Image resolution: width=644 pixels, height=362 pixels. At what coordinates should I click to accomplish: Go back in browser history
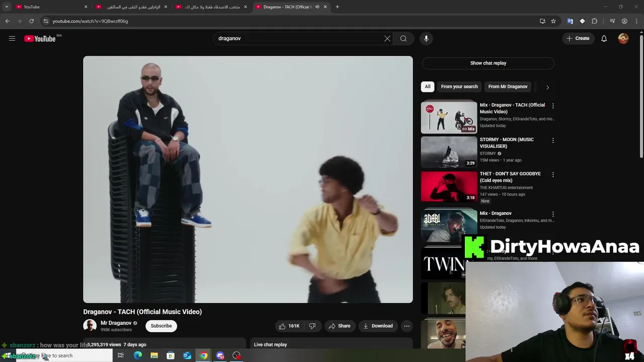[7, 21]
